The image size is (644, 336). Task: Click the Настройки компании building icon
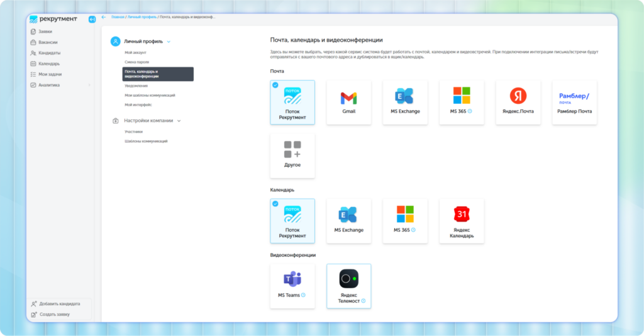[x=116, y=121]
